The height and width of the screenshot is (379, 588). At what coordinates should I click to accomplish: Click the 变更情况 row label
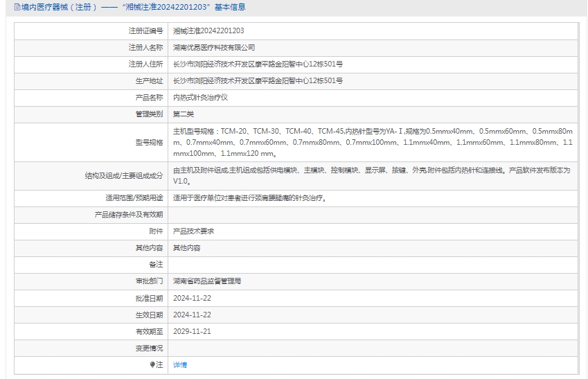point(149,348)
